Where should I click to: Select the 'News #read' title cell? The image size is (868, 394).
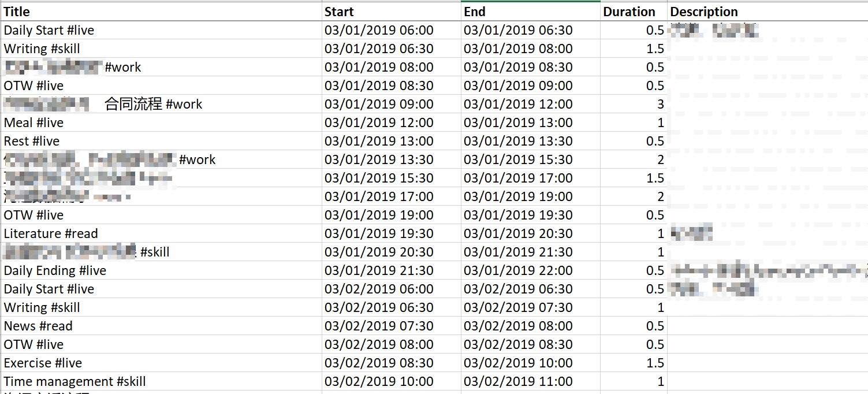pos(161,326)
